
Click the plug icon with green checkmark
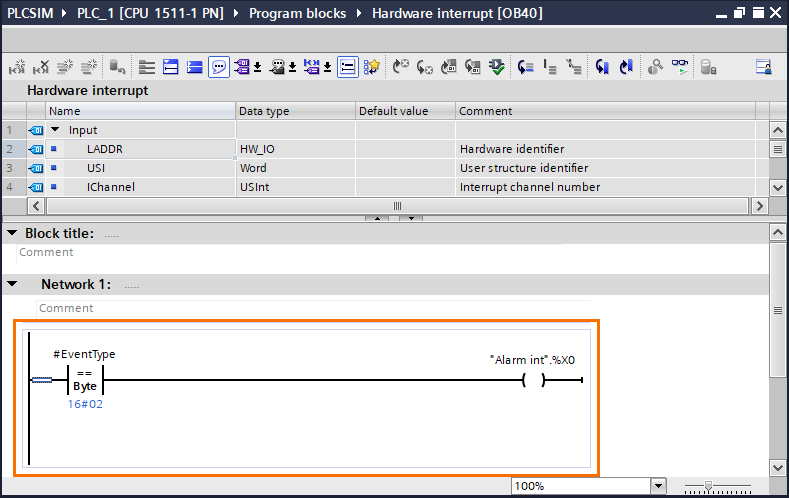497,67
